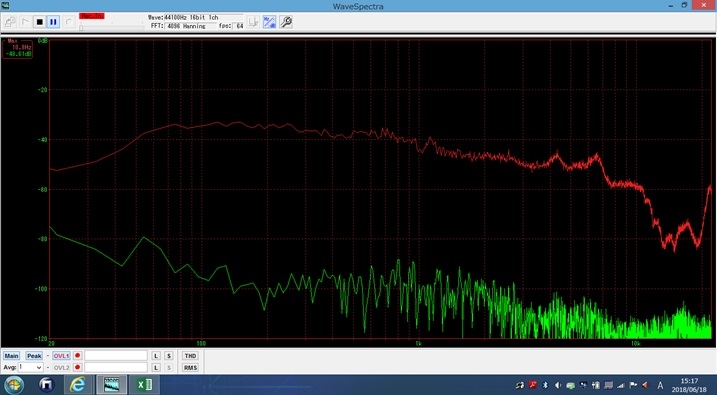Image resolution: width=717 pixels, height=395 pixels.
Task: Click the THD button
Action: (190, 356)
